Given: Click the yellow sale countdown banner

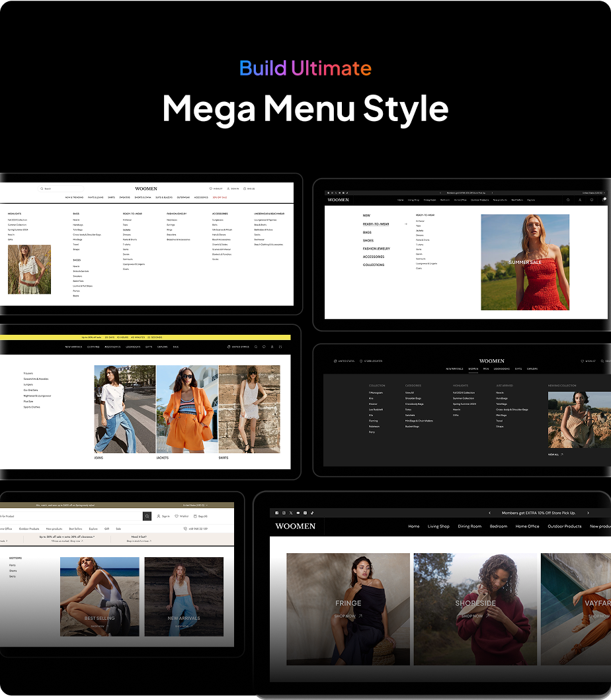Looking at the screenshot, I should click(x=145, y=337).
